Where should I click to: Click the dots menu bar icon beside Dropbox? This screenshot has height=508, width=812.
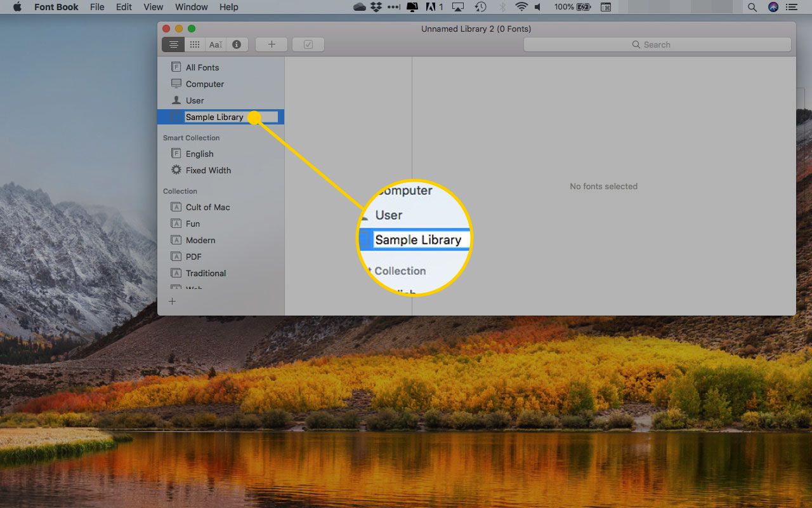(x=394, y=7)
